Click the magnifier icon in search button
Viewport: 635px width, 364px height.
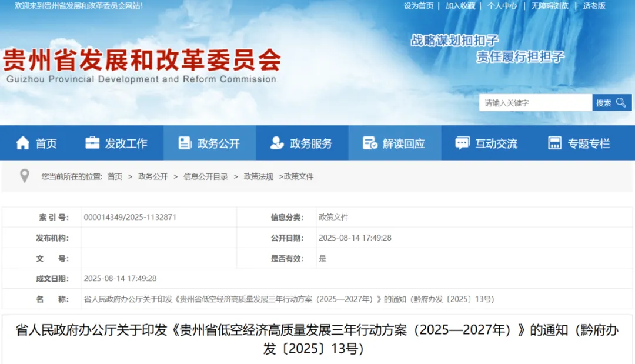621,102
